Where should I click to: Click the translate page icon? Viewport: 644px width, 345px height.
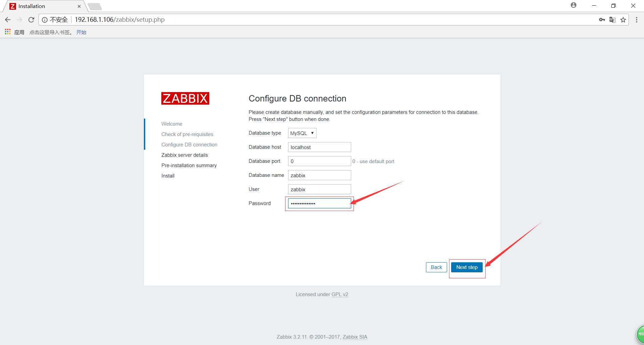coord(612,20)
